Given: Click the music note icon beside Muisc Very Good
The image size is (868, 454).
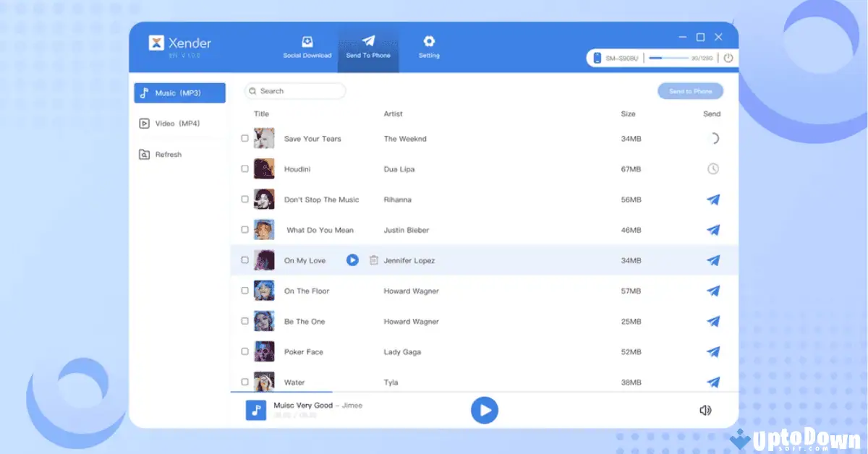Looking at the screenshot, I should coord(257,410).
